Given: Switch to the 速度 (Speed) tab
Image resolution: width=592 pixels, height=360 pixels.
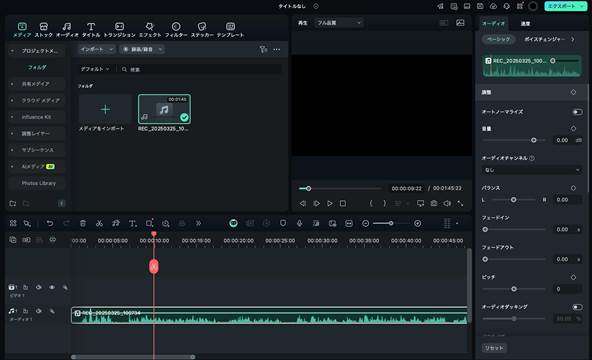Looking at the screenshot, I should click(x=525, y=23).
